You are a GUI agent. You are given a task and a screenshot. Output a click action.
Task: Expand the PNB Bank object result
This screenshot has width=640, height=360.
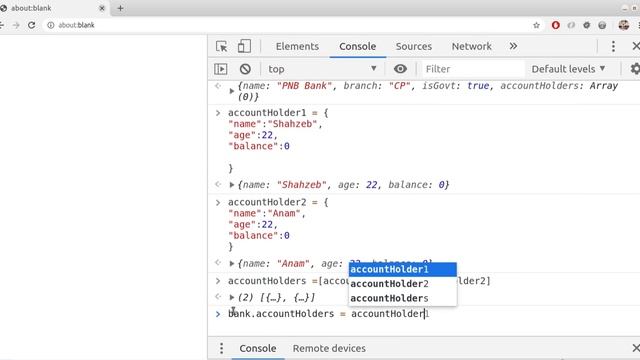click(x=231, y=91)
